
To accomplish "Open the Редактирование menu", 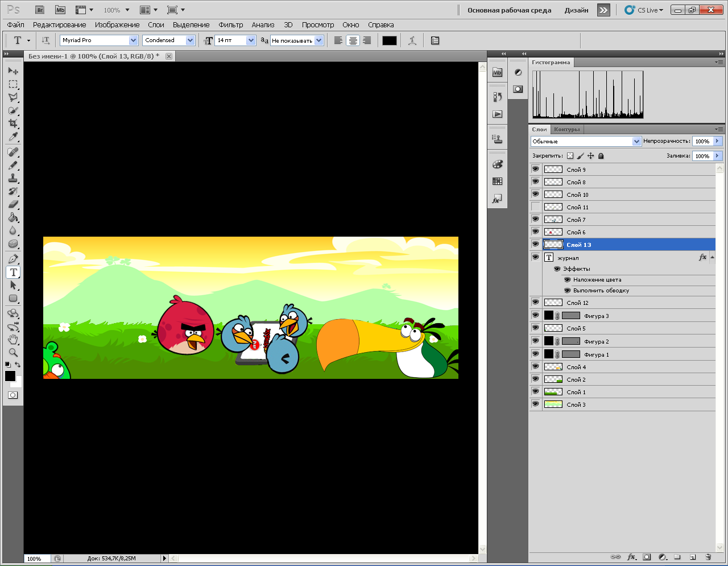I will click(x=60, y=25).
